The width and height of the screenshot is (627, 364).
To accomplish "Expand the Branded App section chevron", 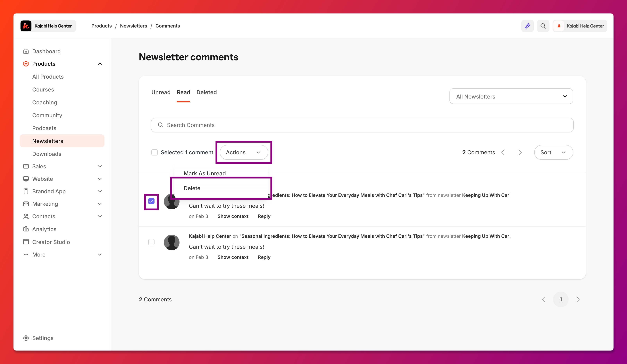I will tap(100, 191).
